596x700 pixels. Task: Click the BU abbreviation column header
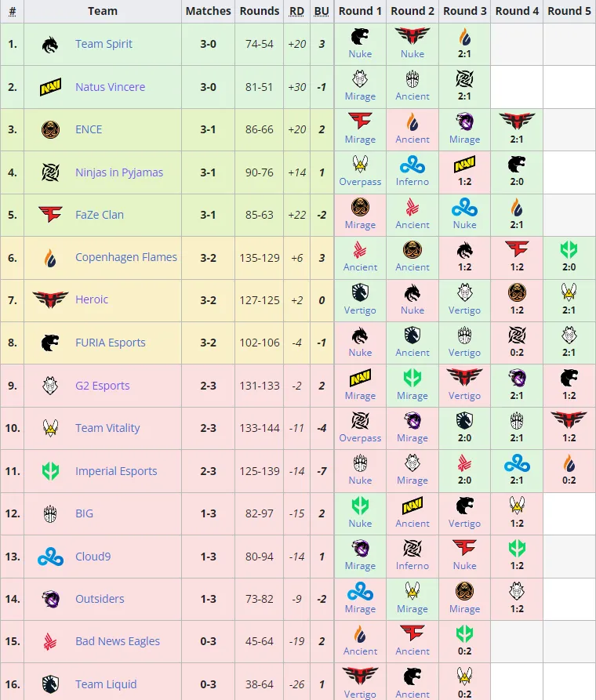click(322, 11)
